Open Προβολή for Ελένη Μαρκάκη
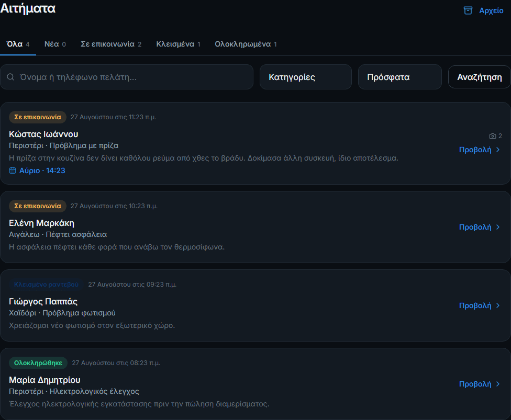The height and width of the screenshot is (420, 511). pos(475,227)
